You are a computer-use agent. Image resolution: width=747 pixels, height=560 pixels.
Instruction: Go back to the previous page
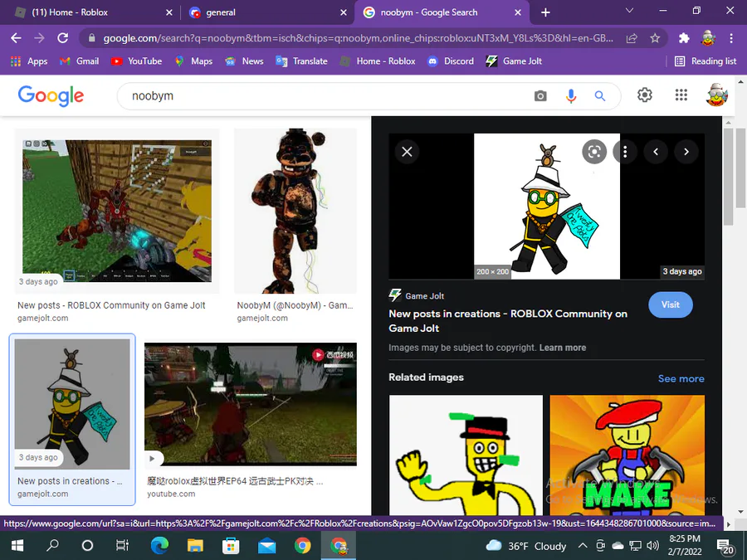17,38
